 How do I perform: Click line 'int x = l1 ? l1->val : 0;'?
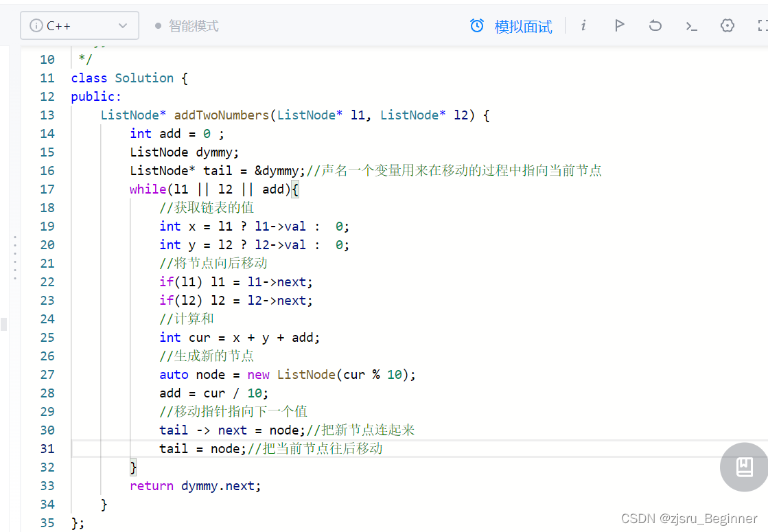pos(254,227)
